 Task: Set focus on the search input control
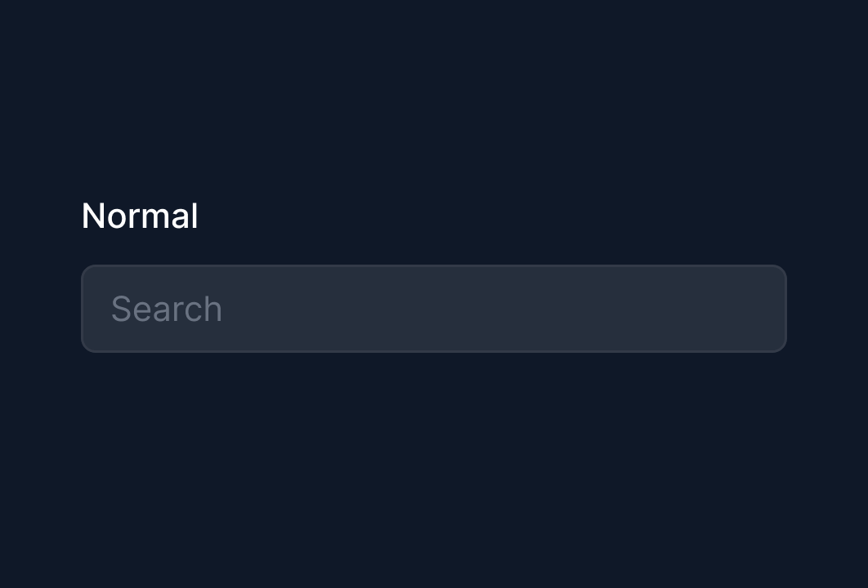(x=433, y=309)
